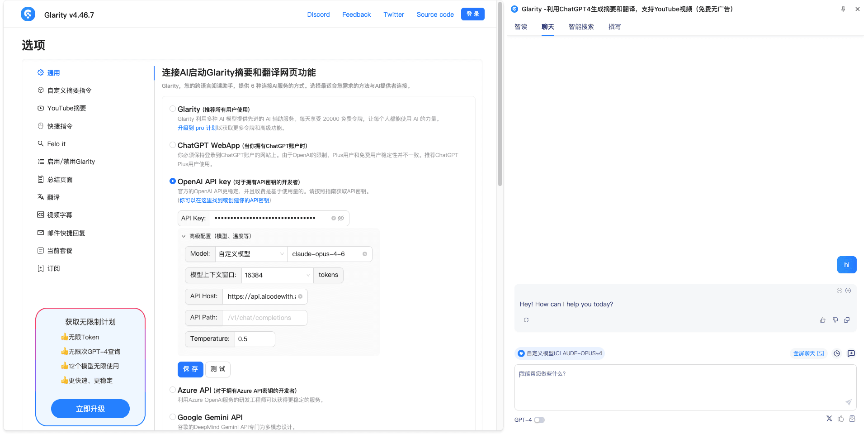The height and width of the screenshot is (434, 868).
Task: Clear the claude-opus-4-6 custom model name
Action: coord(365,254)
